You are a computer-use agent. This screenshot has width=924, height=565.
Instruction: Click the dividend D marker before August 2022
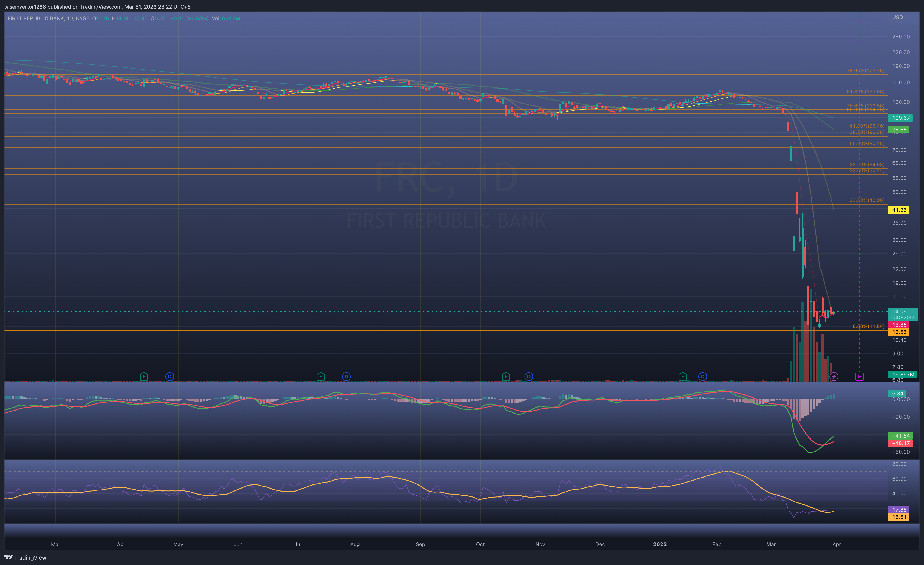tap(346, 376)
